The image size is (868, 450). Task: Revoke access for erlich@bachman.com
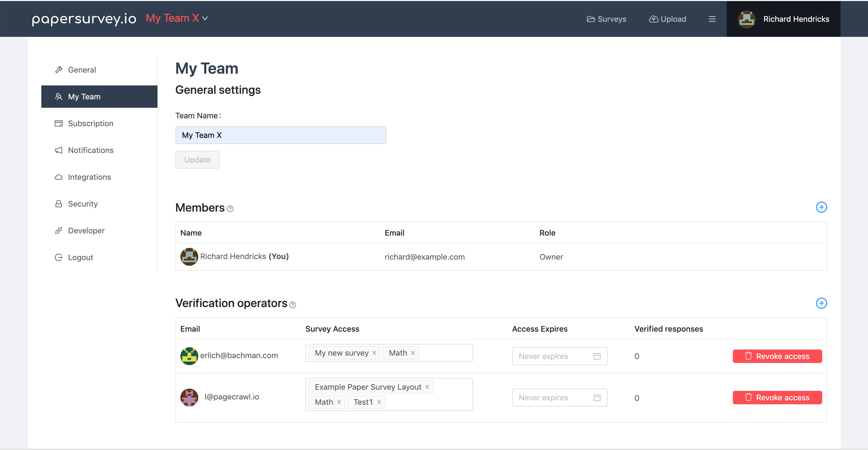(778, 356)
